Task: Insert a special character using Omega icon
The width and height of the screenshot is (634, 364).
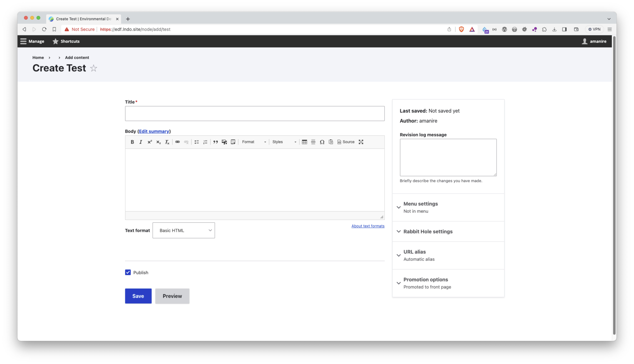Action: tap(322, 142)
